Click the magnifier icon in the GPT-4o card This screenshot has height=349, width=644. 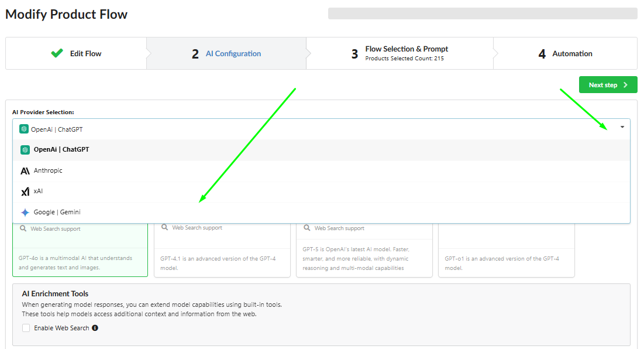[23, 228]
